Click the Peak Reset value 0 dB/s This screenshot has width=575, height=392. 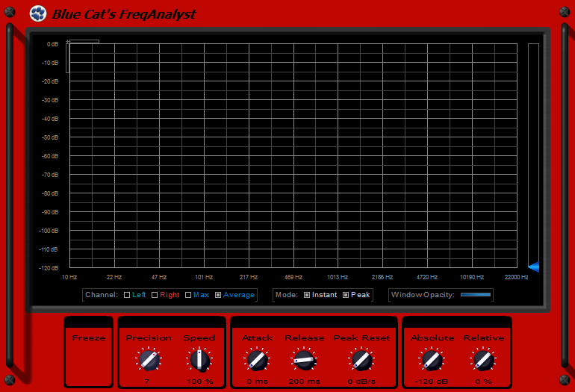(361, 382)
